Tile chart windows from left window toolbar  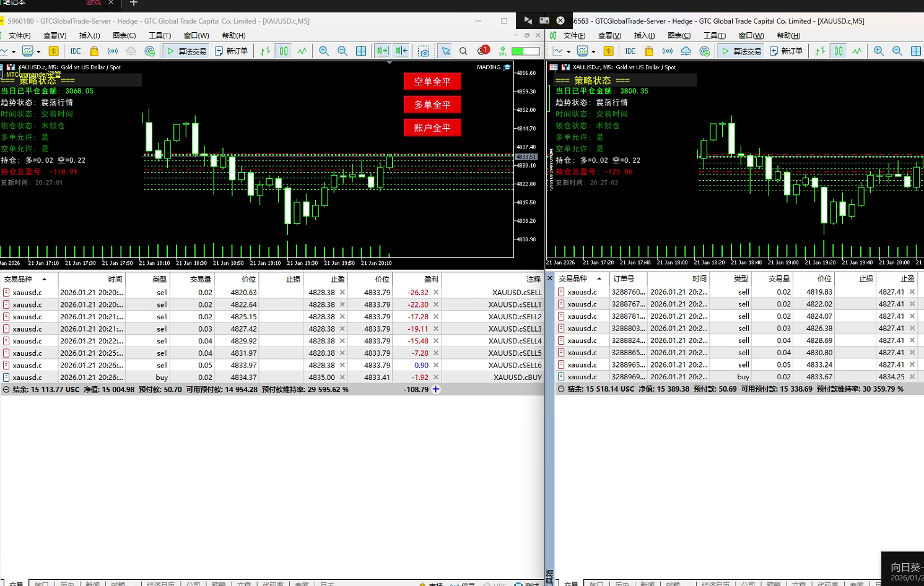[361, 51]
